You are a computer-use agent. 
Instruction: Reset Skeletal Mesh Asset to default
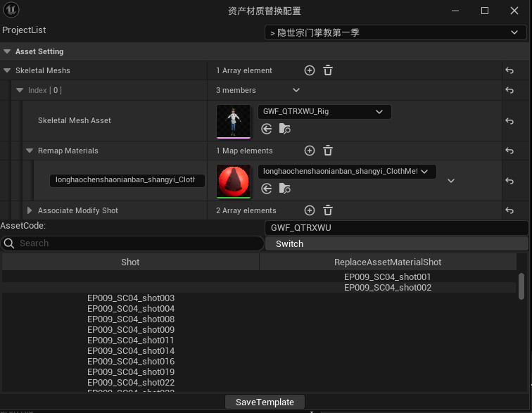(509, 121)
